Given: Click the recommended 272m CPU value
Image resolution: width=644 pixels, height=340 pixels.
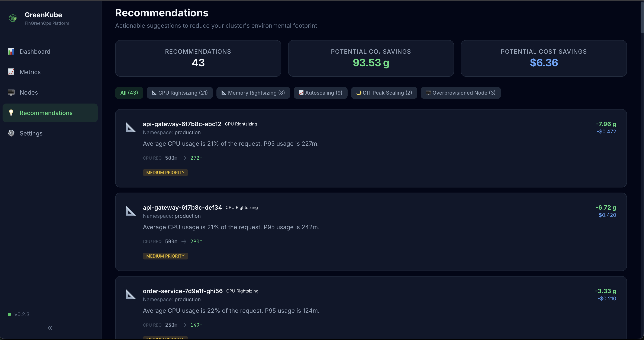Looking at the screenshot, I should 196,158.
